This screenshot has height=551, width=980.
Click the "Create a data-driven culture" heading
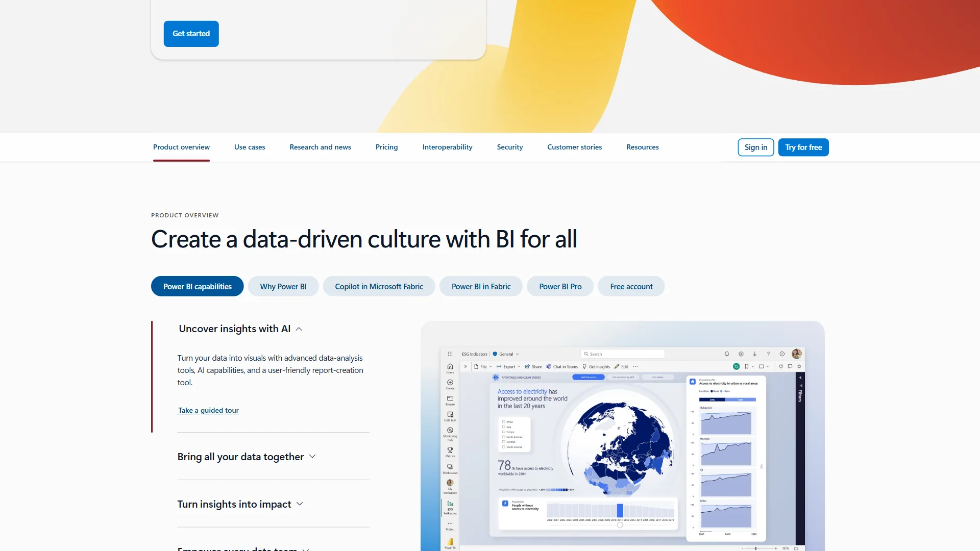pyautogui.click(x=364, y=239)
